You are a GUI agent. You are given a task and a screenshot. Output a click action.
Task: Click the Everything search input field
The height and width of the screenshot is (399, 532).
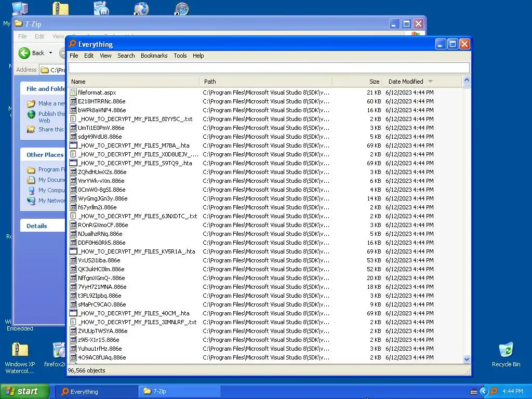click(x=269, y=68)
